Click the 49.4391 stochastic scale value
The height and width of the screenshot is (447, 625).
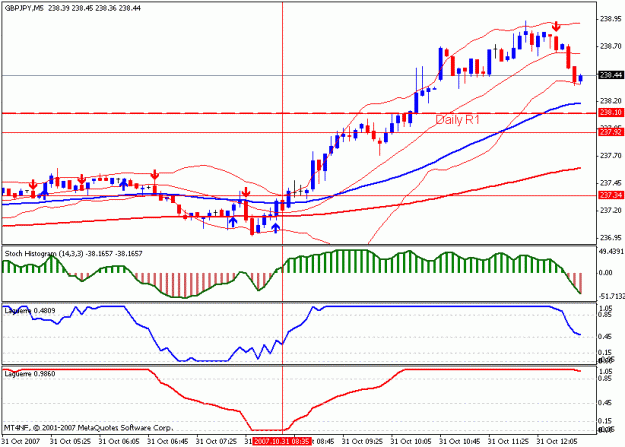click(x=611, y=251)
